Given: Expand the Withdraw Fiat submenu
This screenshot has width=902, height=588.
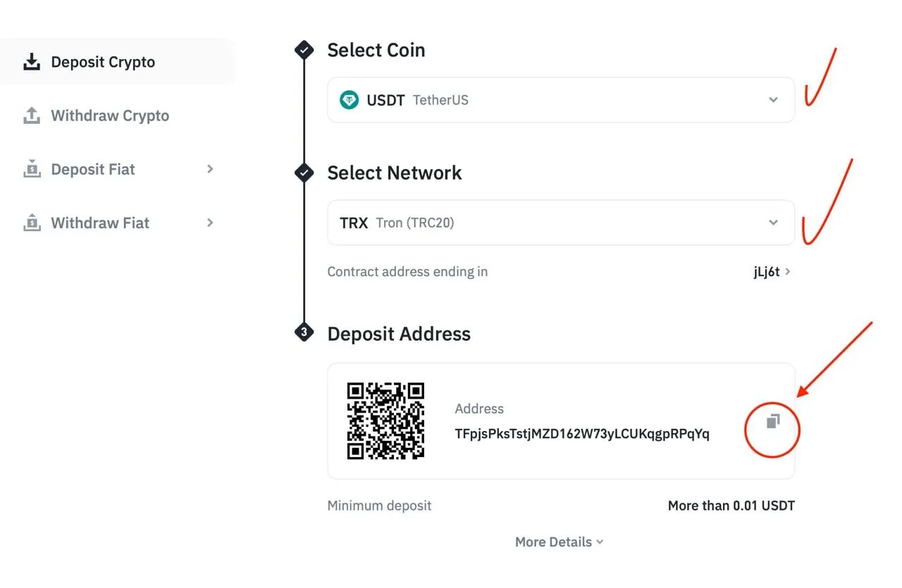Looking at the screenshot, I should [209, 223].
